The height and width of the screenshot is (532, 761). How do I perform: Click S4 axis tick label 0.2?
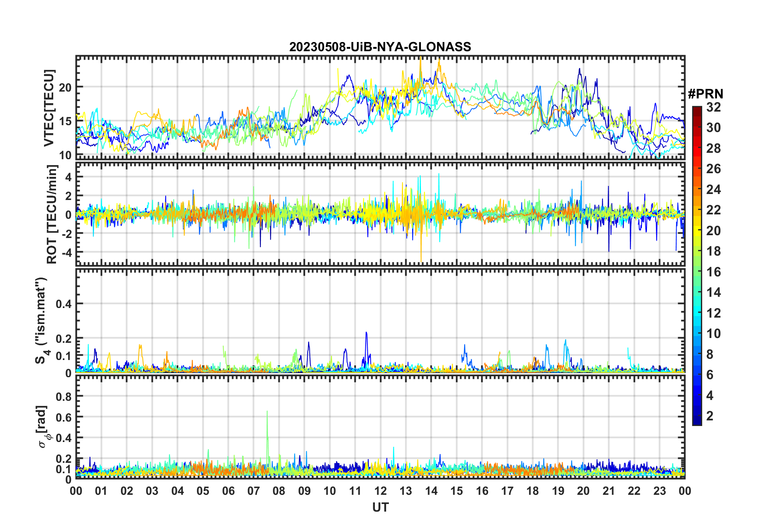point(64,338)
